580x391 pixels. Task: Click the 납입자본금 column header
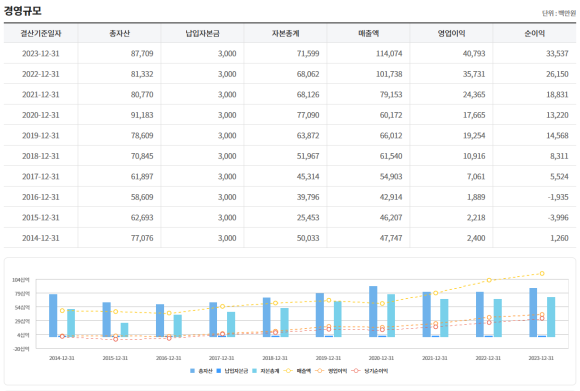(202, 33)
